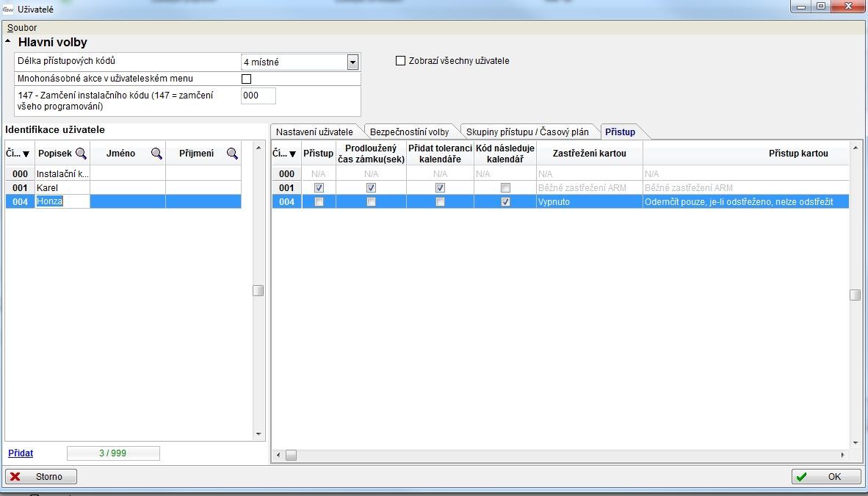Click the magnifier icon in Příjmení column
The height and width of the screenshot is (496, 868).
[232, 154]
